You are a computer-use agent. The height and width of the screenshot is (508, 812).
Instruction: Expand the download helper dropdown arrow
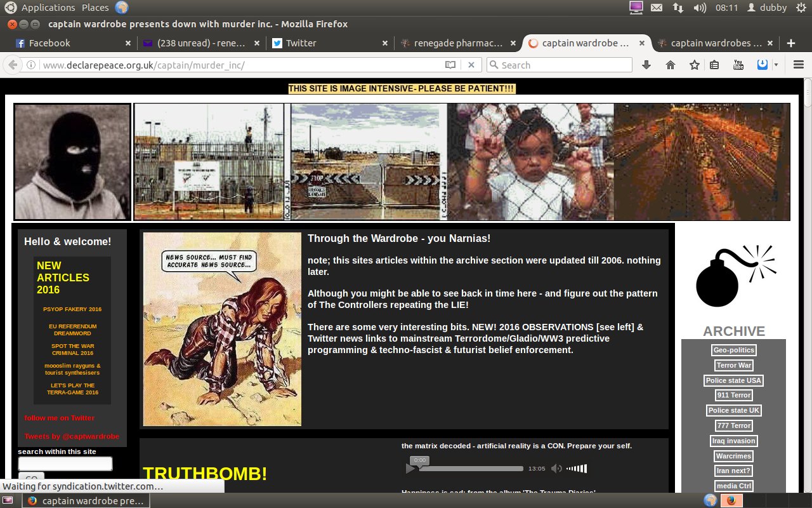pos(776,65)
